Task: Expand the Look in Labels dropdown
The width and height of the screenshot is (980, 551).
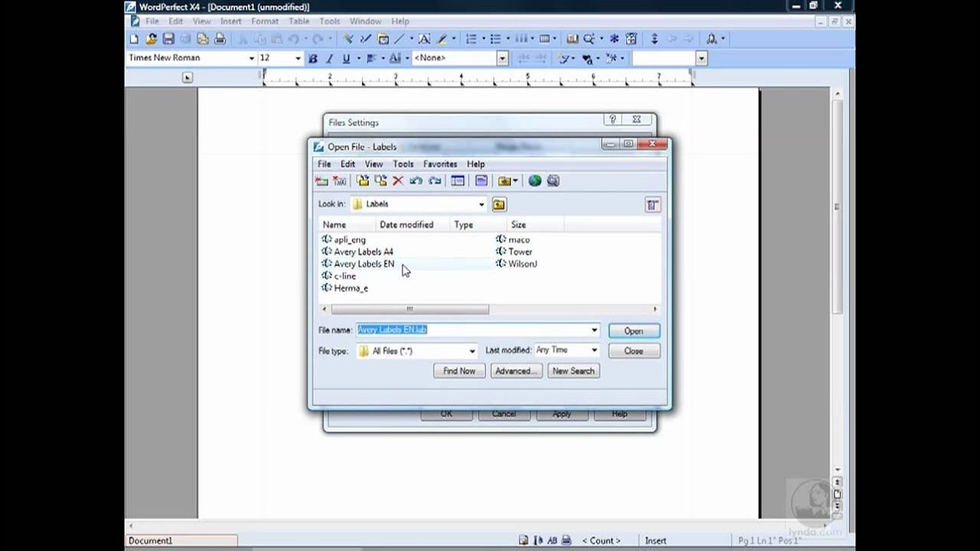Action: click(x=482, y=204)
